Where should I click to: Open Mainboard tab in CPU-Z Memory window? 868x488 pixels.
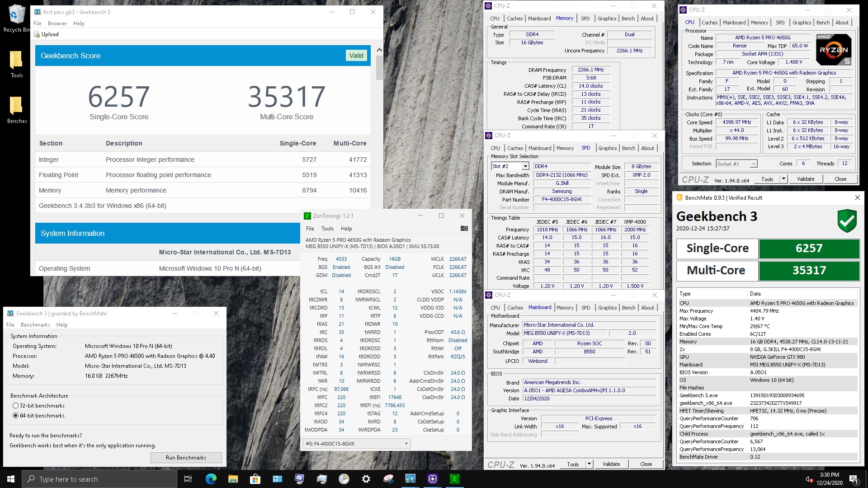[539, 19]
